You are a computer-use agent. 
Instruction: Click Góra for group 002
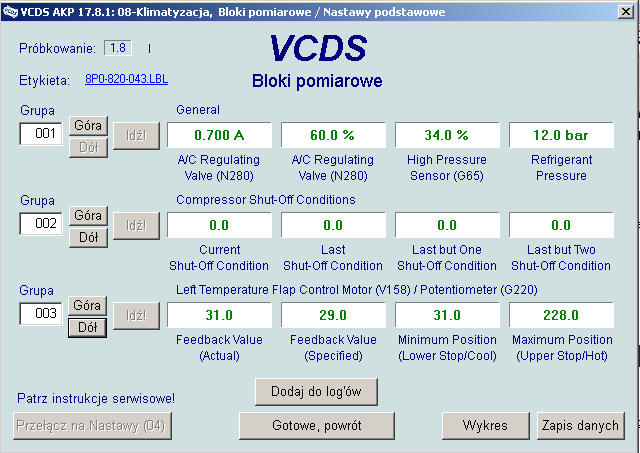(x=88, y=215)
